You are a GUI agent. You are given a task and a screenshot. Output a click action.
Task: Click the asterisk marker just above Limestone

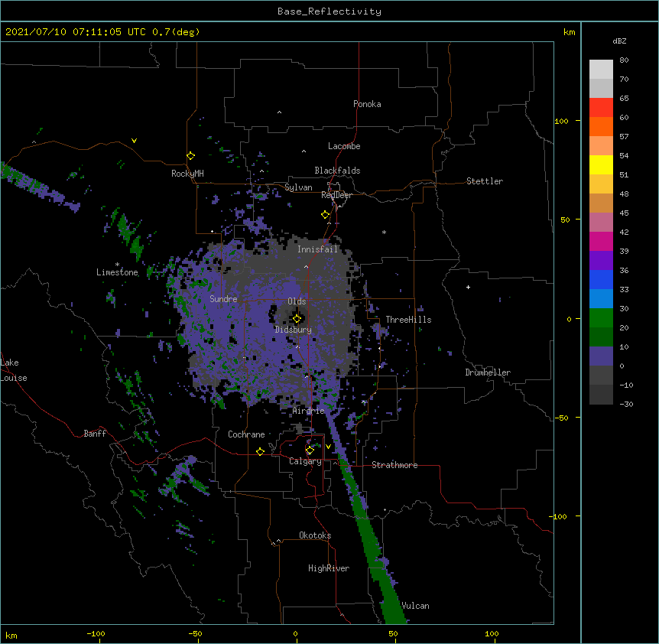click(117, 265)
